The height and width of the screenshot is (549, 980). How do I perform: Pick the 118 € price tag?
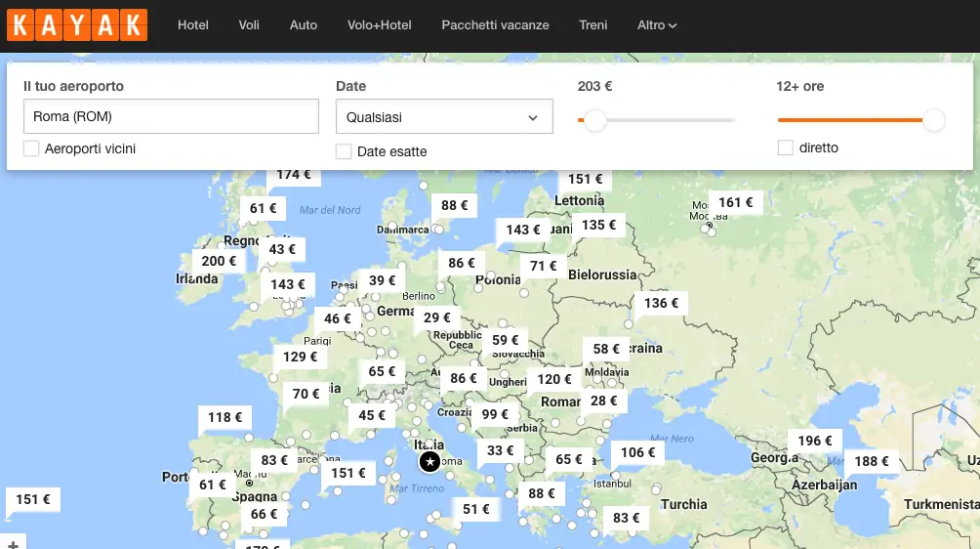tap(225, 417)
